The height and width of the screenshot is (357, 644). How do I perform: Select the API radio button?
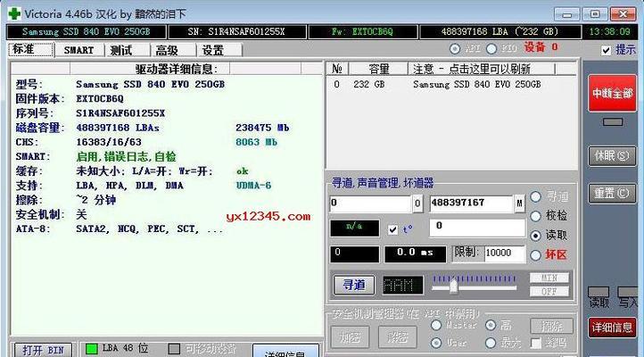455,49
